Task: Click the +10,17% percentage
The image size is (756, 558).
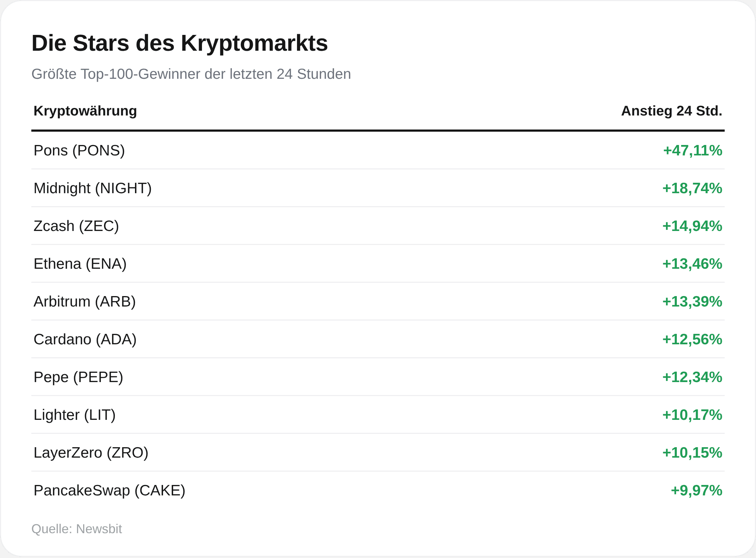Action: (x=692, y=415)
